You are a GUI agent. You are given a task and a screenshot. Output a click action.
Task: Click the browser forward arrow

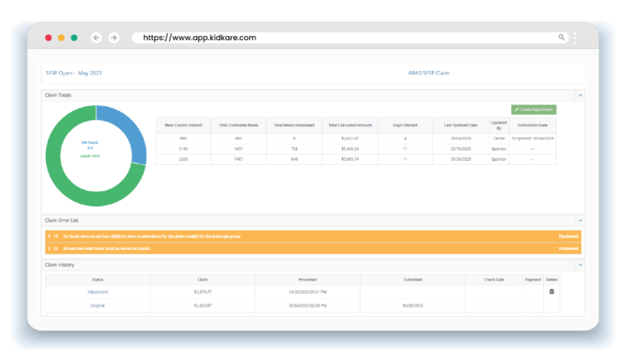click(114, 38)
